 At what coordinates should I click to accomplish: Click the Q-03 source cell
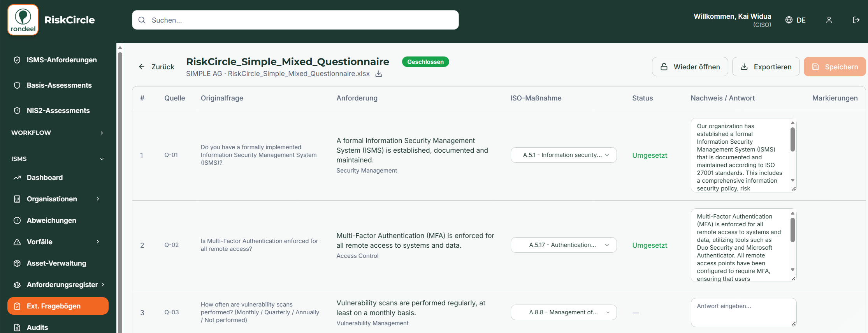171,312
